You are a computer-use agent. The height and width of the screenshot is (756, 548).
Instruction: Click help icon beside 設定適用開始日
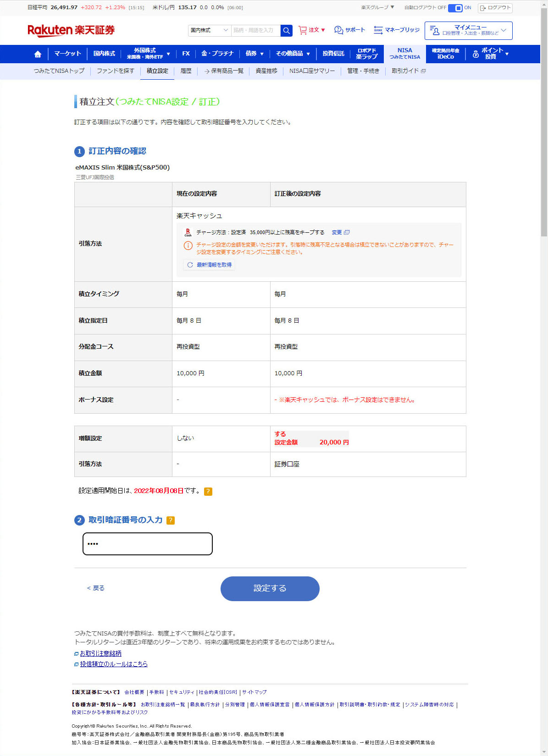click(208, 491)
